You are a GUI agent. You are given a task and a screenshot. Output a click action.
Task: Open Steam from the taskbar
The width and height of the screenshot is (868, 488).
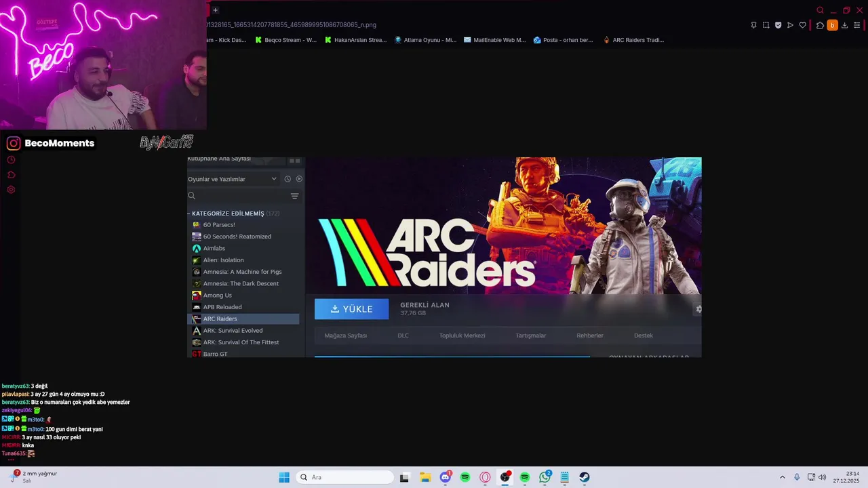point(584,477)
